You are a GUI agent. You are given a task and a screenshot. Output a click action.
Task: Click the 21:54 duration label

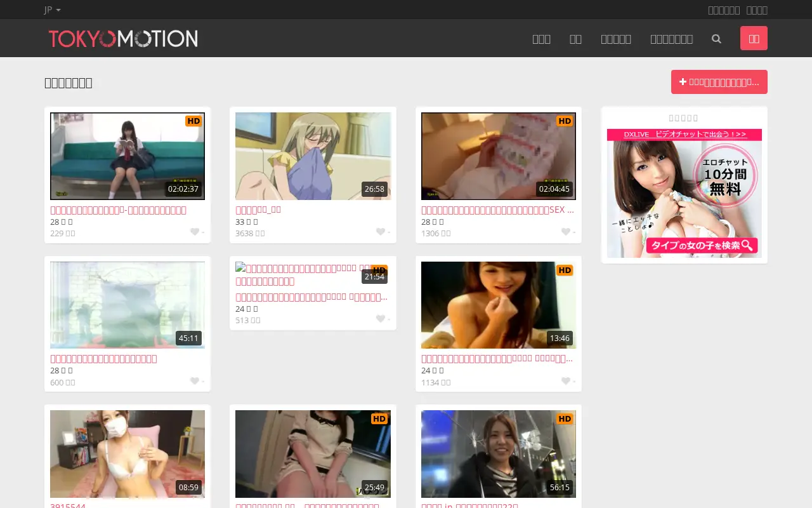click(x=374, y=276)
